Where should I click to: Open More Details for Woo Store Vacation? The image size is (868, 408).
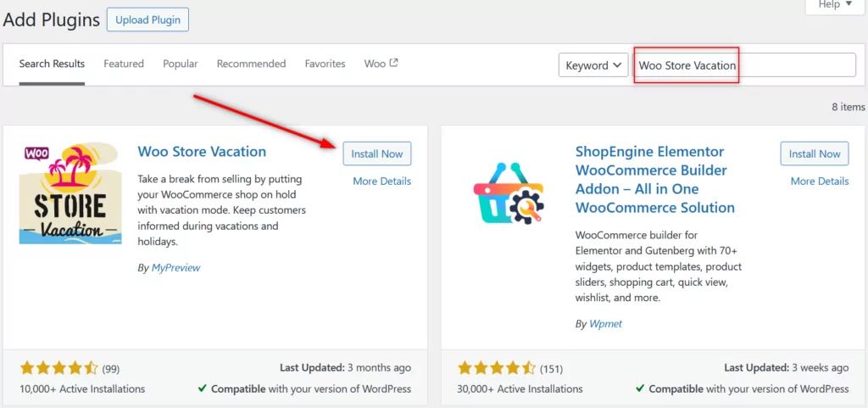[382, 181]
